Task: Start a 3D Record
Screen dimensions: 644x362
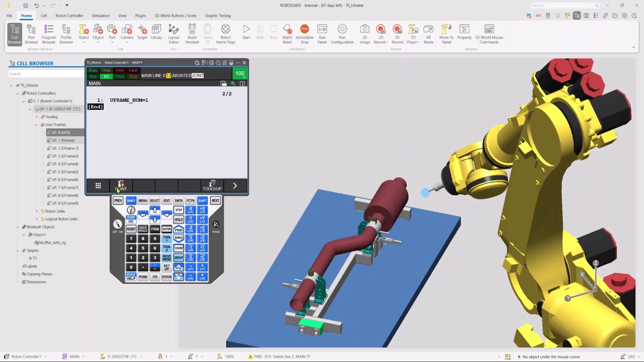Action: [397, 34]
